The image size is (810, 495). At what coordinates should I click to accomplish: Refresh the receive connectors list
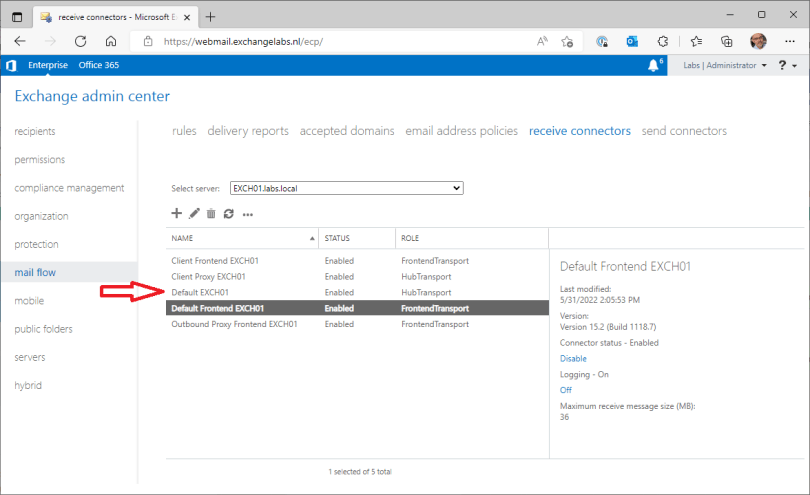click(228, 213)
